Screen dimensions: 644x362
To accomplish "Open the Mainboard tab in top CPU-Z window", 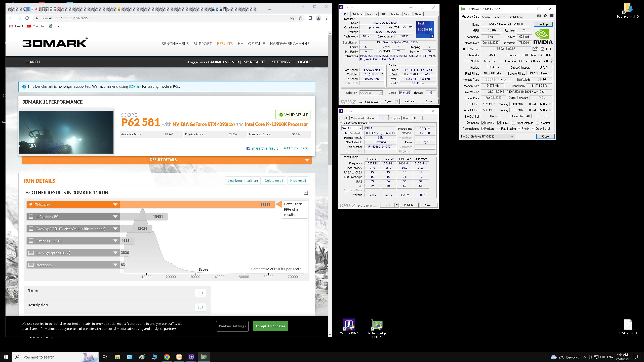I will coord(358,14).
